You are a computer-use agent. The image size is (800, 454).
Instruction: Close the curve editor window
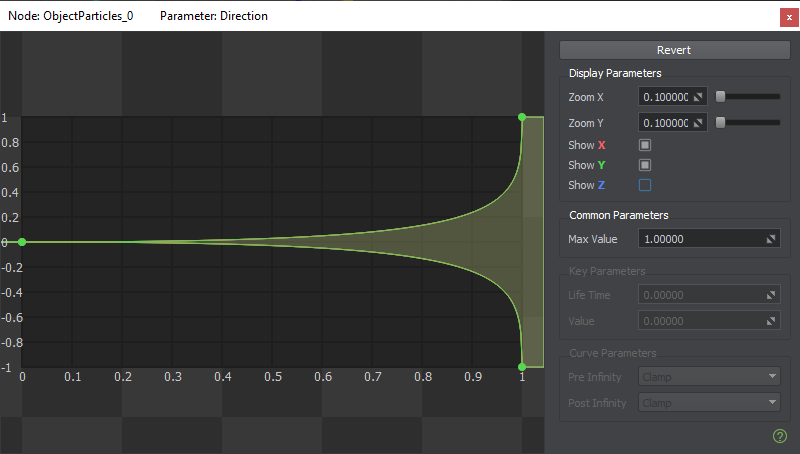(789, 16)
